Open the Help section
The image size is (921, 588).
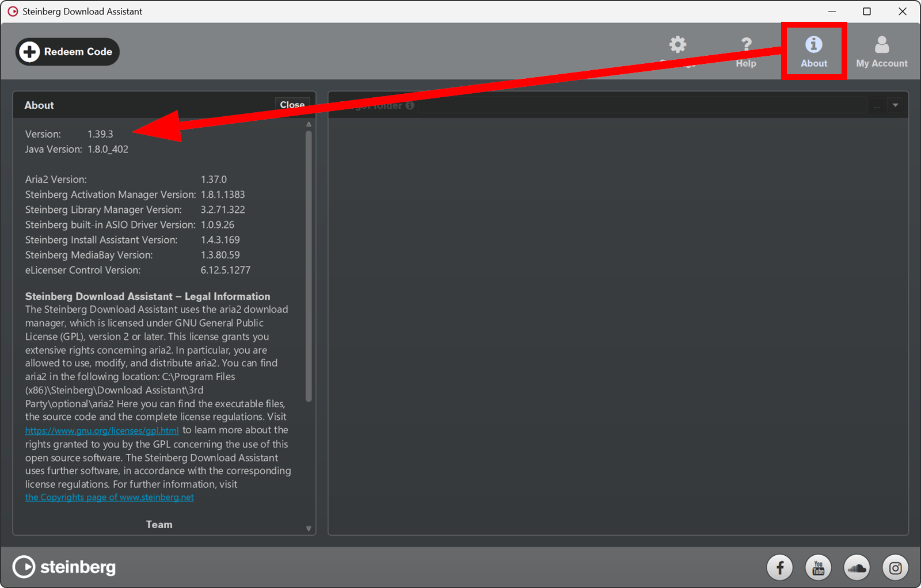tap(746, 52)
